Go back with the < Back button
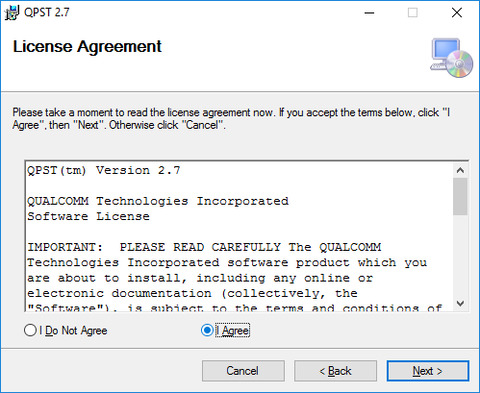 click(x=335, y=371)
